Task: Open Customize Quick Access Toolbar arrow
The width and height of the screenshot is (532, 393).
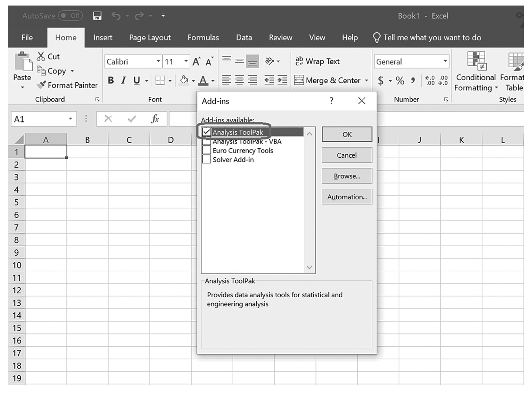Action: tap(163, 15)
